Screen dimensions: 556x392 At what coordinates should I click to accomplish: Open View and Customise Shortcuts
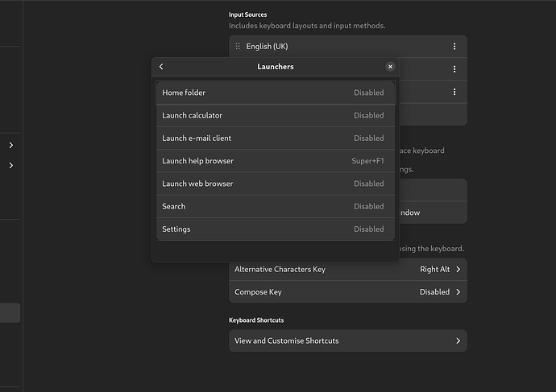point(347,341)
